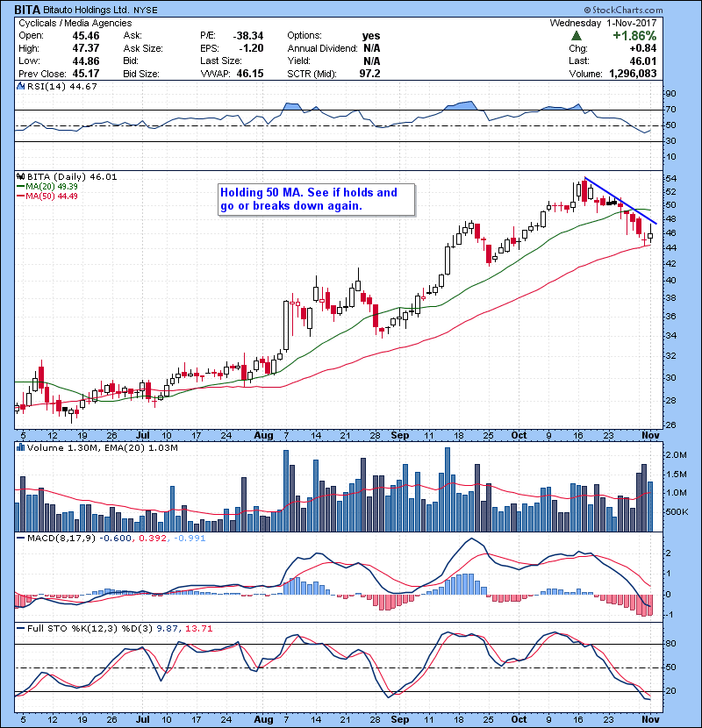The height and width of the screenshot is (728, 702).
Task: Click the Last price 46.01 in header
Action: tap(643, 61)
